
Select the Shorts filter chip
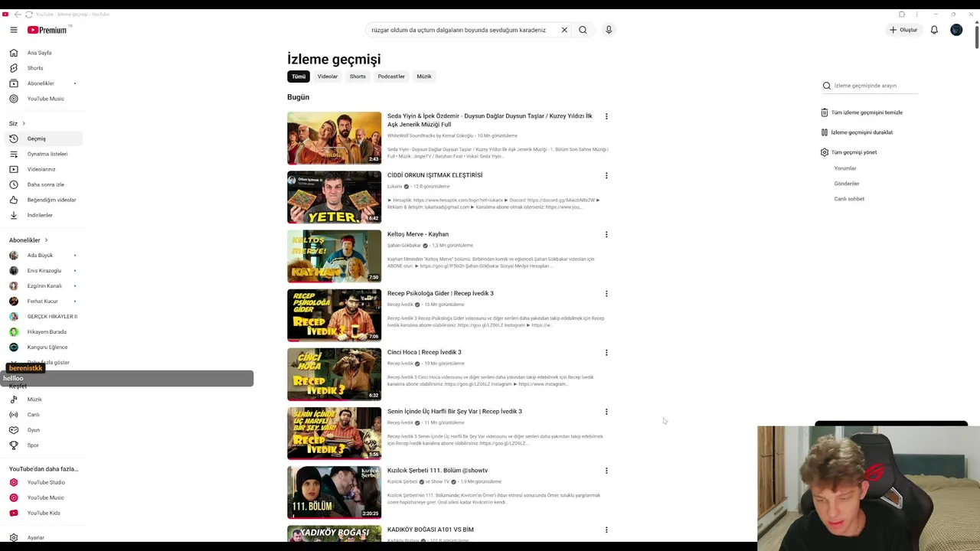358,77
